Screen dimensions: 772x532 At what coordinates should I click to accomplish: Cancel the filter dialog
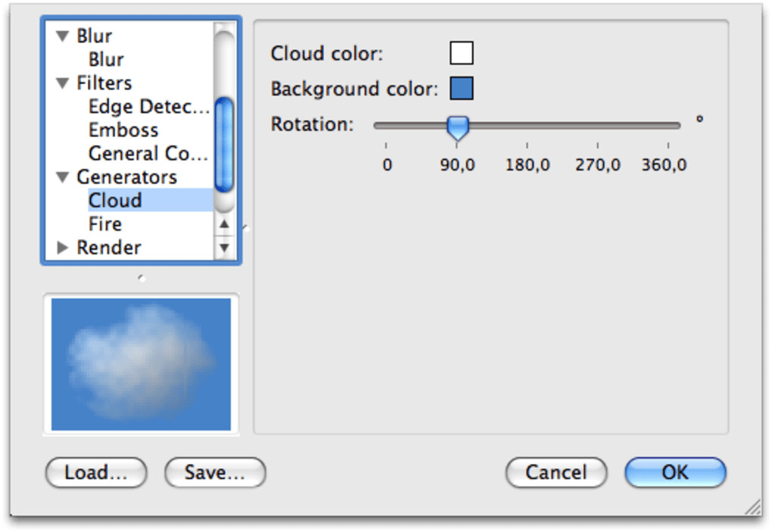point(556,472)
